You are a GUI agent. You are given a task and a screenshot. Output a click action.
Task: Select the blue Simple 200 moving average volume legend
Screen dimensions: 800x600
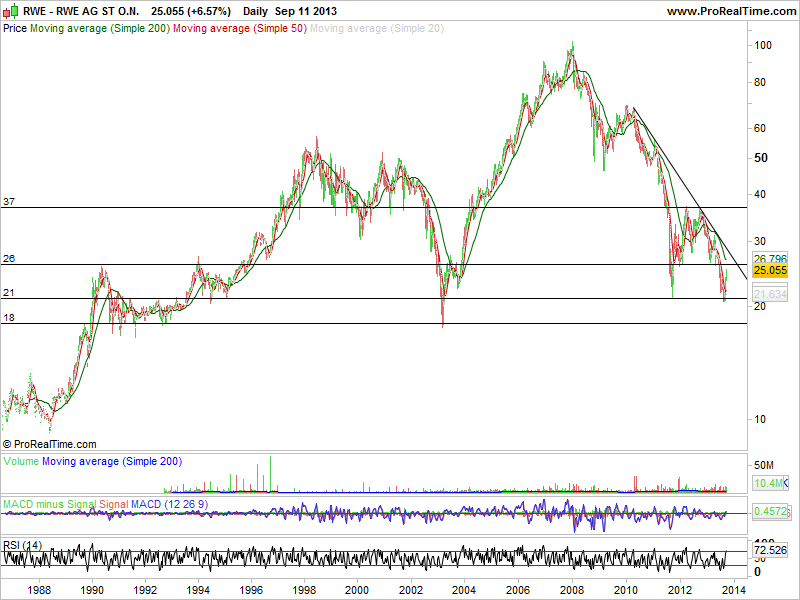coord(112,462)
